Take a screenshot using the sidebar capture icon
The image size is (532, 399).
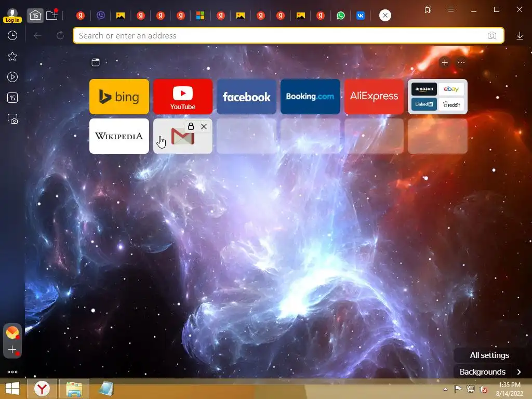[x=12, y=119]
